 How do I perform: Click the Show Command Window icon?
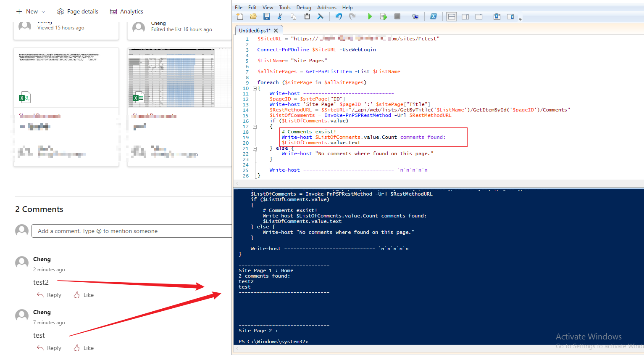(497, 16)
